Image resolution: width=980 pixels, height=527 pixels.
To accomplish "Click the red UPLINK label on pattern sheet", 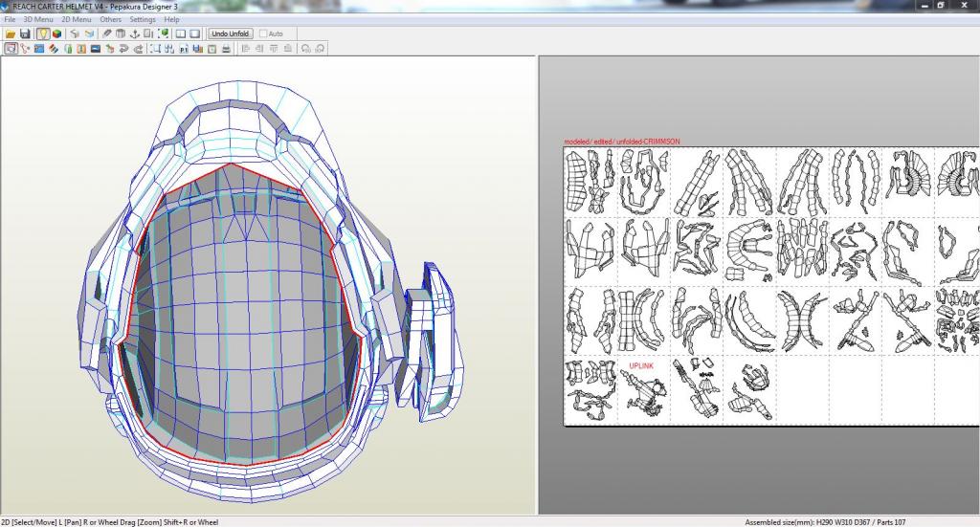I will 641,366.
